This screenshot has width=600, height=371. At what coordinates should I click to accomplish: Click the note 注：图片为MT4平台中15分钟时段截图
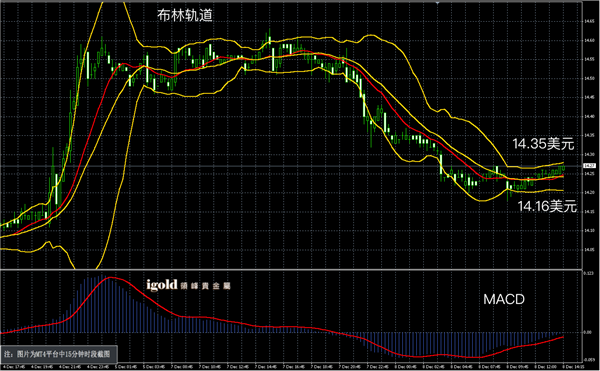tap(57, 354)
